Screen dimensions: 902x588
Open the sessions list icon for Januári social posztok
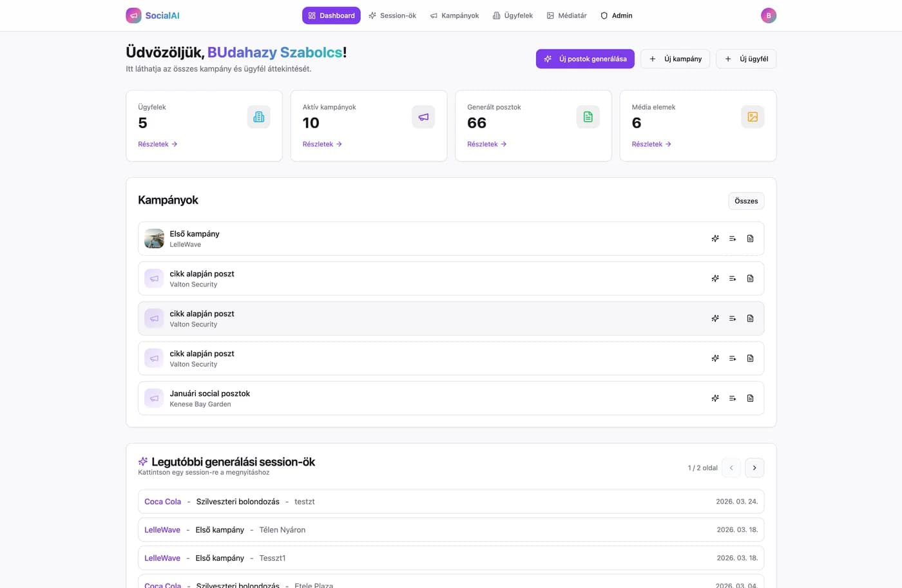tap(733, 399)
